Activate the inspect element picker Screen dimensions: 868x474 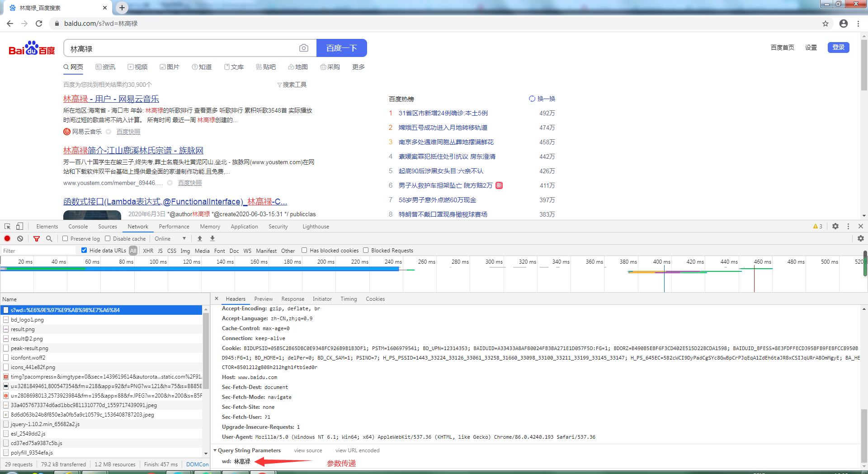[x=8, y=226]
